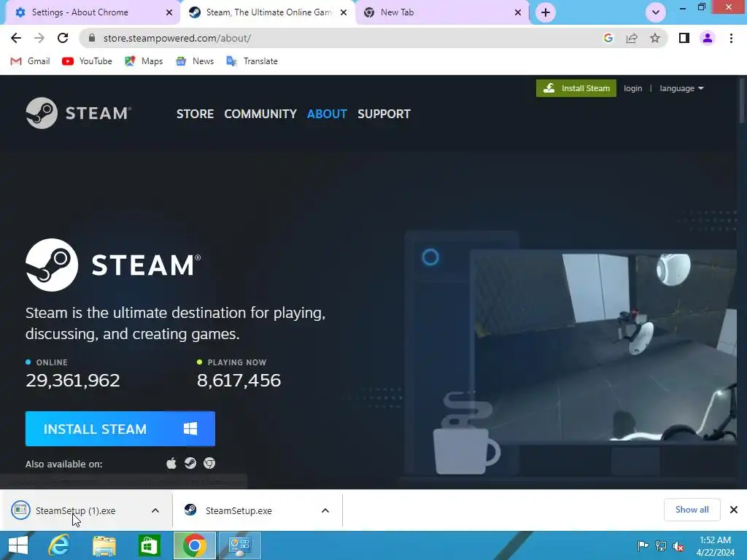Open the taskbar clock and date
Image resolution: width=747 pixels, height=560 pixels.
coord(715,545)
